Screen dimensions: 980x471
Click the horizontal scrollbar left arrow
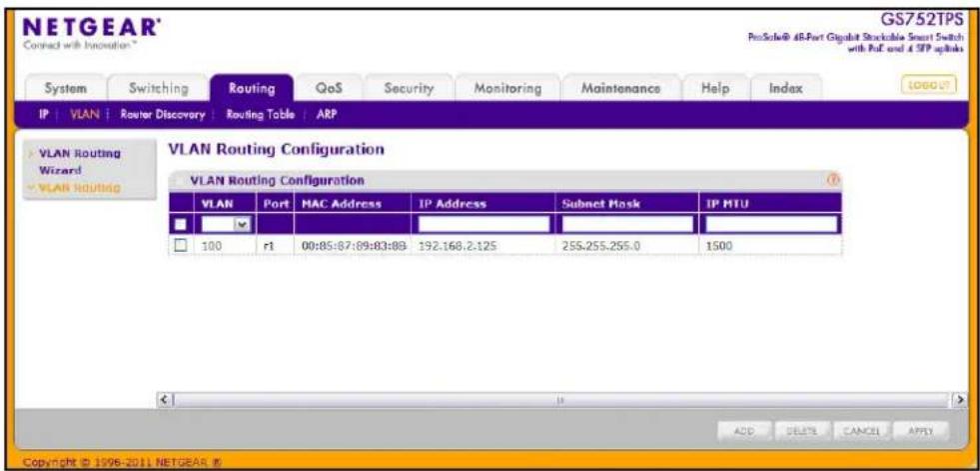[165, 398]
